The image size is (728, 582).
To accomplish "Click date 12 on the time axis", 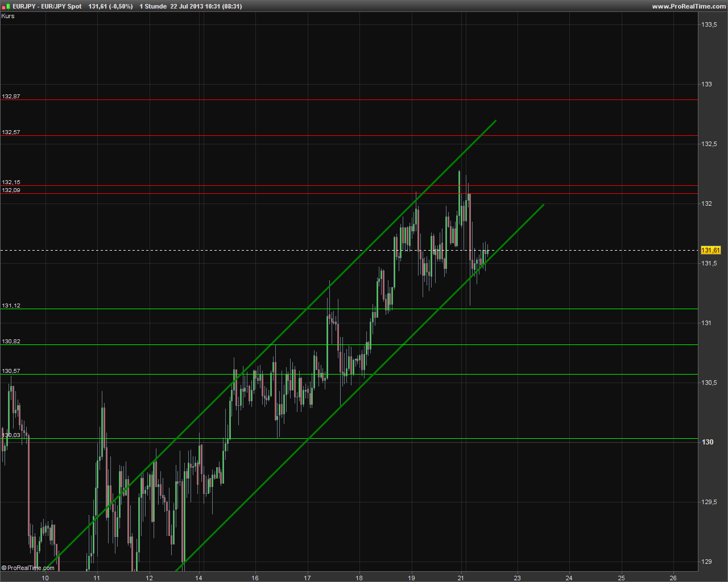I will point(149,578).
